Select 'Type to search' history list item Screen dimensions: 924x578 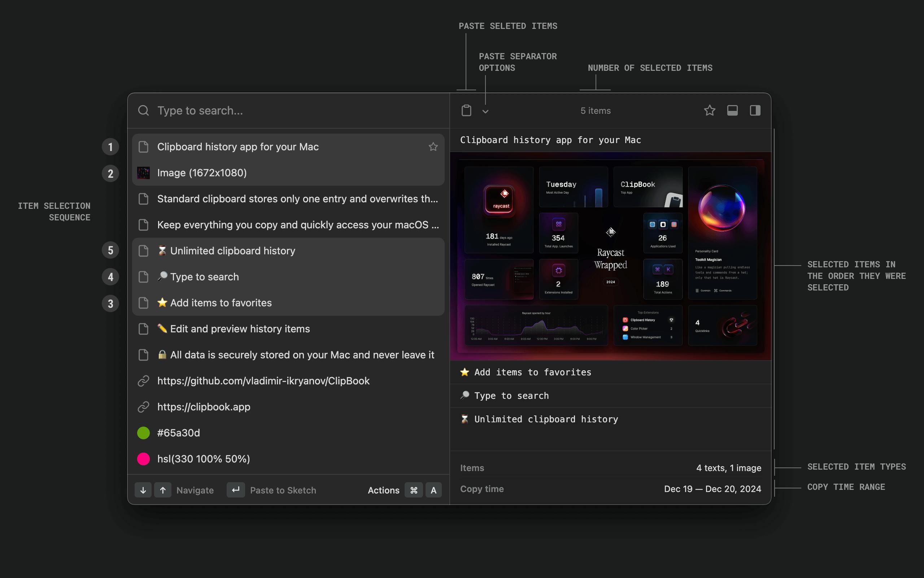[x=288, y=277]
